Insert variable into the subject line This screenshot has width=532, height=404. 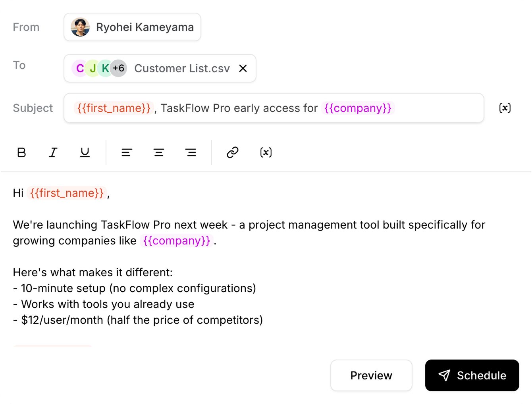tap(505, 108)
